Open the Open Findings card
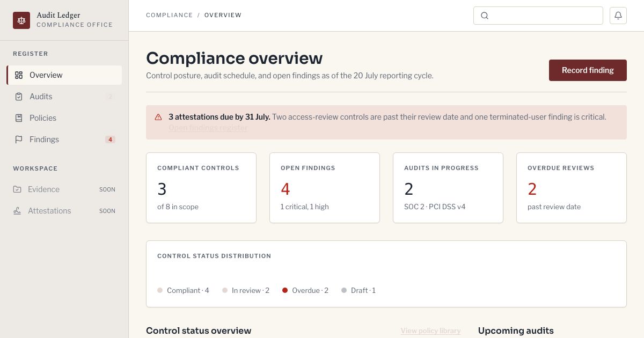This screenshot has height=338, width=644. (325, 188)
